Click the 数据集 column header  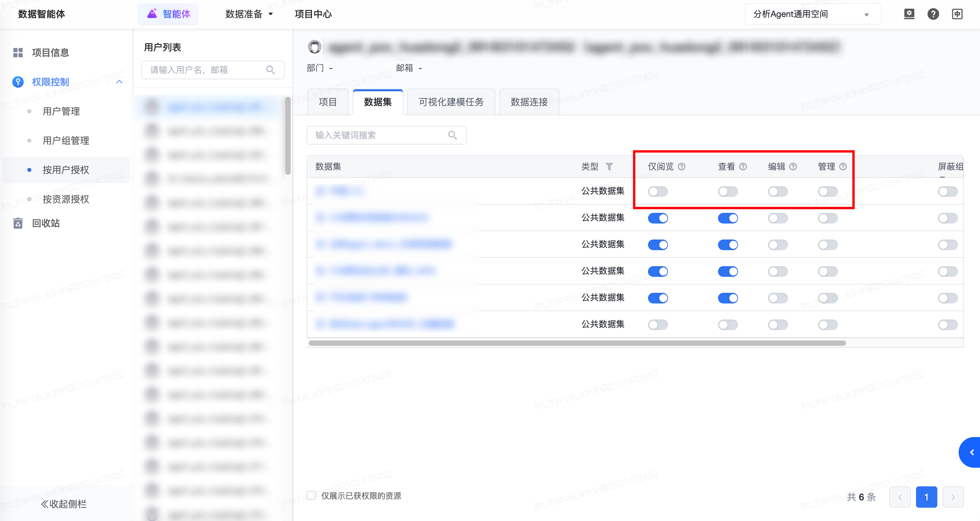point(328,167)
